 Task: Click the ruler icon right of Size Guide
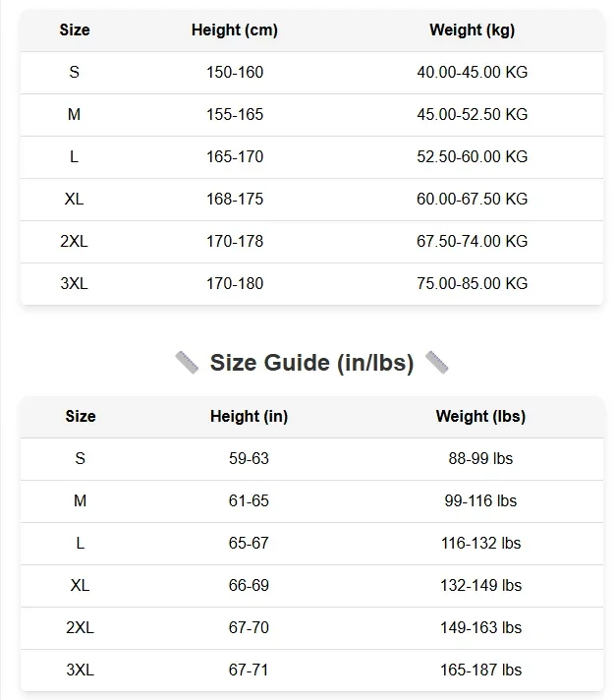coord(437,363)
